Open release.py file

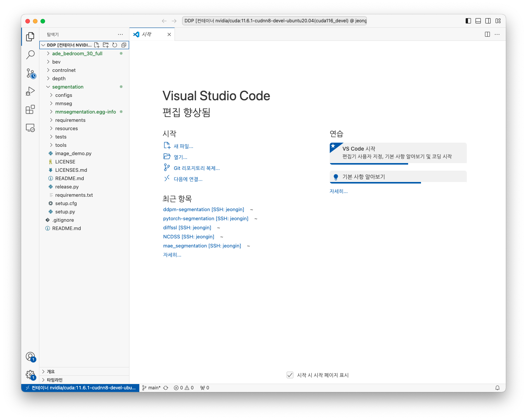coord(84,187)
